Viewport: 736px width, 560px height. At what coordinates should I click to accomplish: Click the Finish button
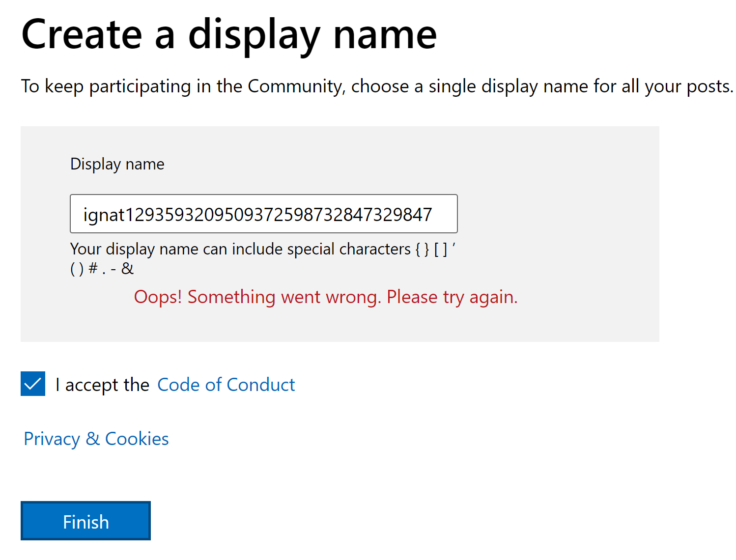85,521
